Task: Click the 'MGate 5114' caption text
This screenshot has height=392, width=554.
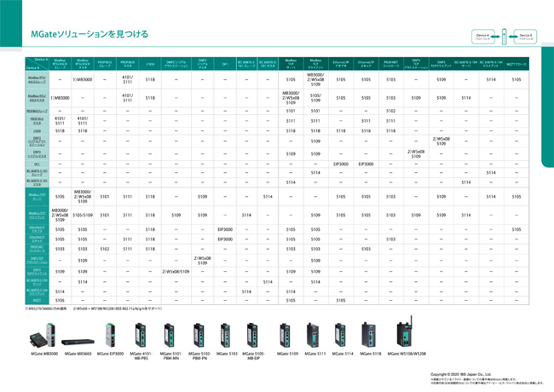Action: pos(343,354)
